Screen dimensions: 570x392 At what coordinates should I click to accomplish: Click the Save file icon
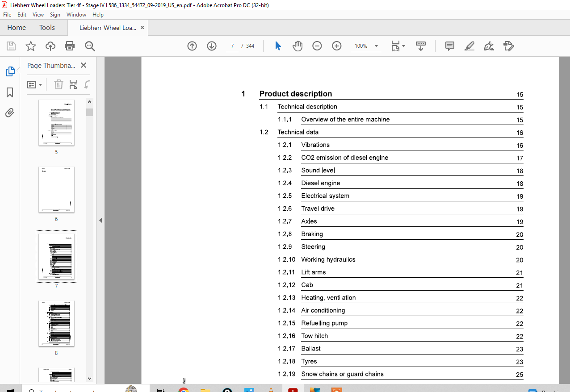(11, 46)
